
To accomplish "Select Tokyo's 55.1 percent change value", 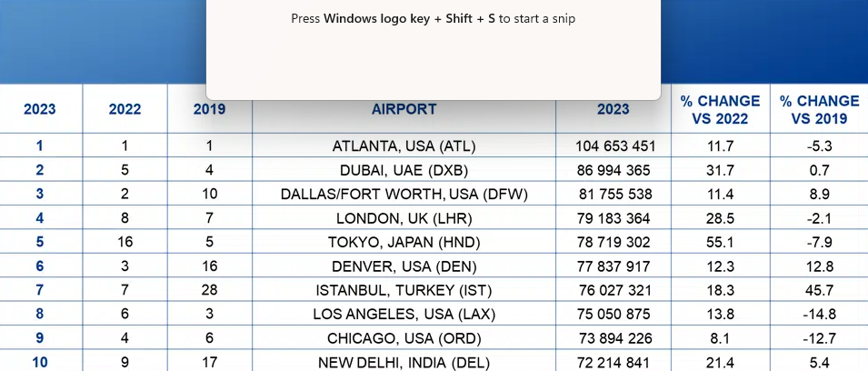I will coord(720,243).
